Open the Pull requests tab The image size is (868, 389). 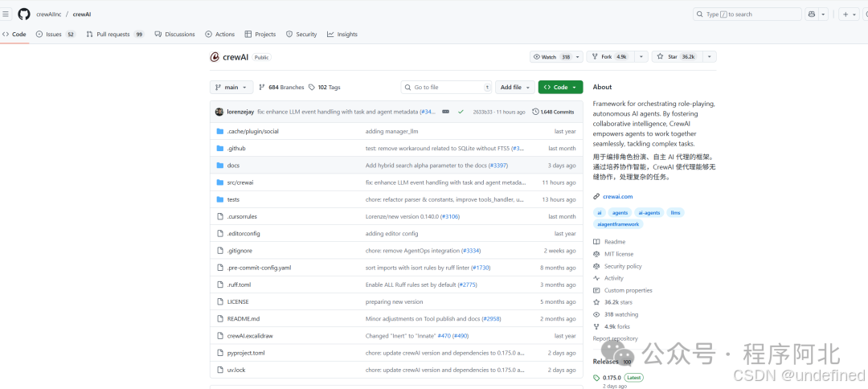[x=115, y=35]
